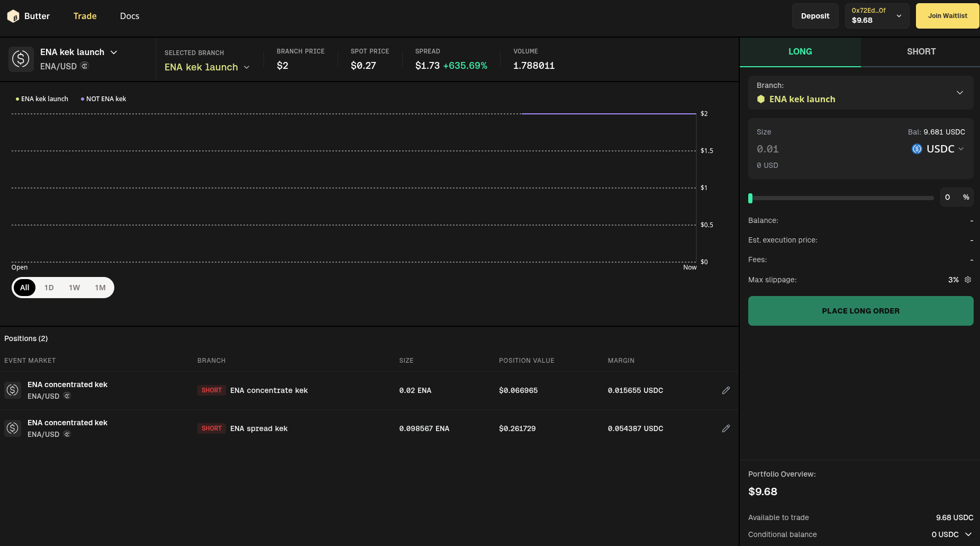
Task: Click the size slider track
Action: coord(841,198)
